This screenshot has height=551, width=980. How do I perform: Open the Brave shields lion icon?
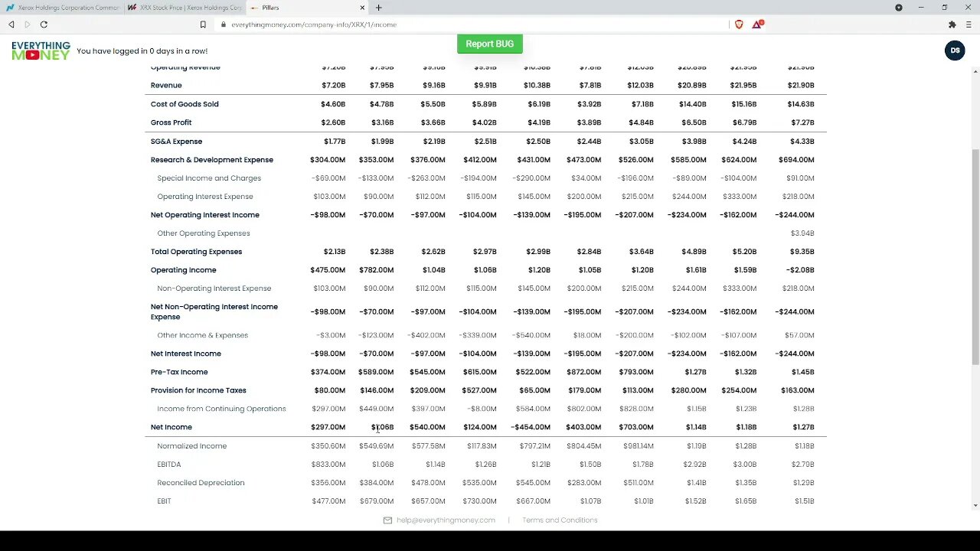point(739,24)
